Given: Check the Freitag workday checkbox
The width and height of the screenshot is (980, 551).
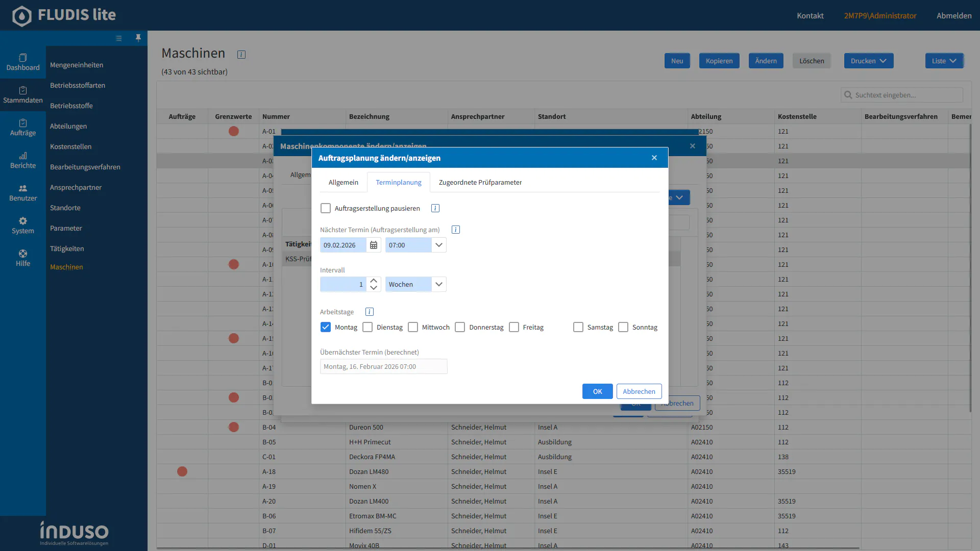Looking at the screenshot, I should (514, 327).
